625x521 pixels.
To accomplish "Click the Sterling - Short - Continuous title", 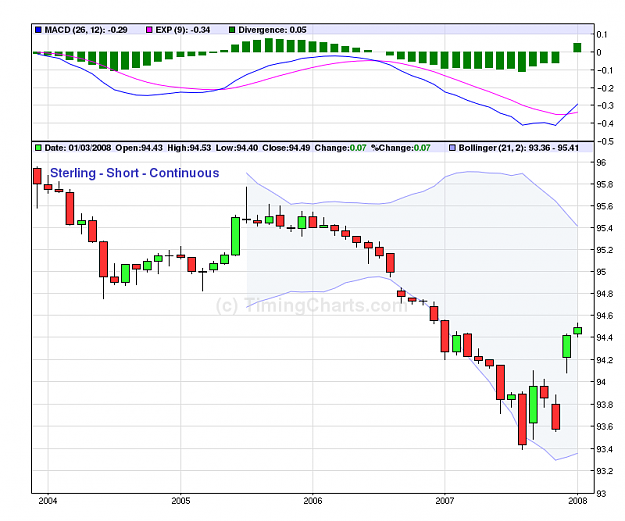I will (135, 173).
